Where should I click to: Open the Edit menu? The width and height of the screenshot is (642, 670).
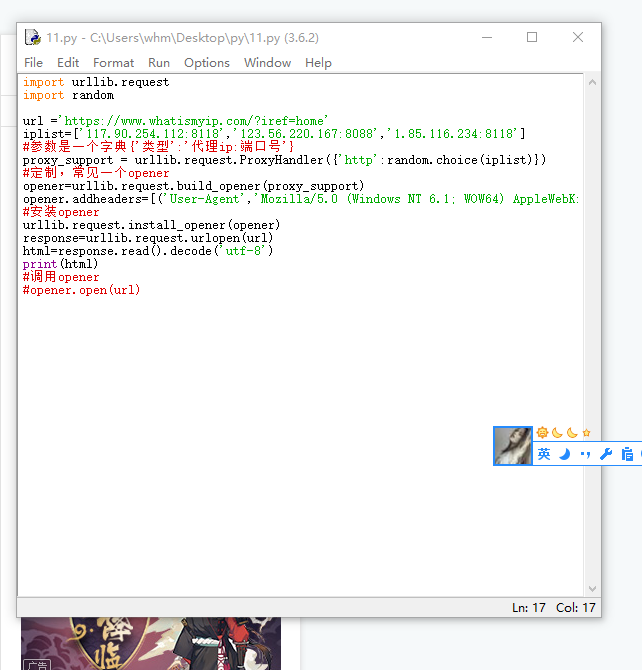point(68,62)
